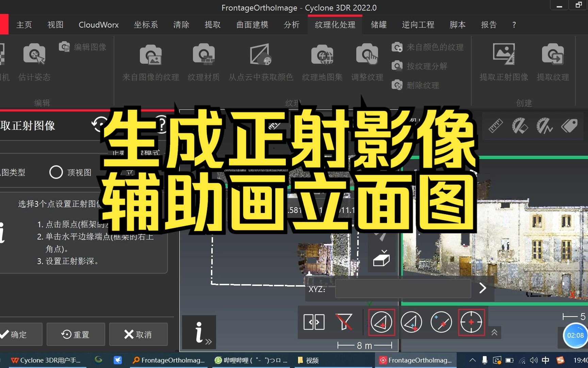The height and width of the screenshot is (368, 588).
Task: Expand the XYZ coordinate arrow
Action: (482, 289)
